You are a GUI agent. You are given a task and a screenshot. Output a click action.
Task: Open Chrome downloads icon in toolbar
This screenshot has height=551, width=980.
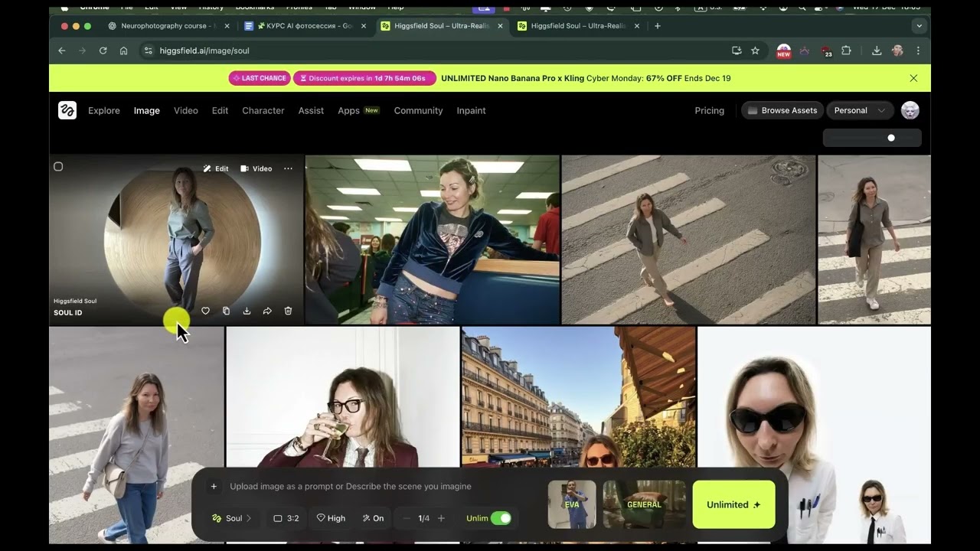(x=877, y=51)
